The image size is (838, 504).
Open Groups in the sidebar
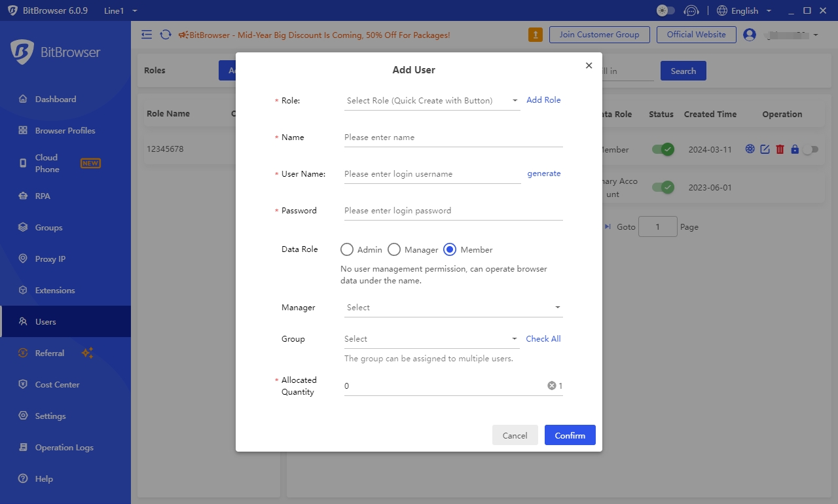coord(65,228)
